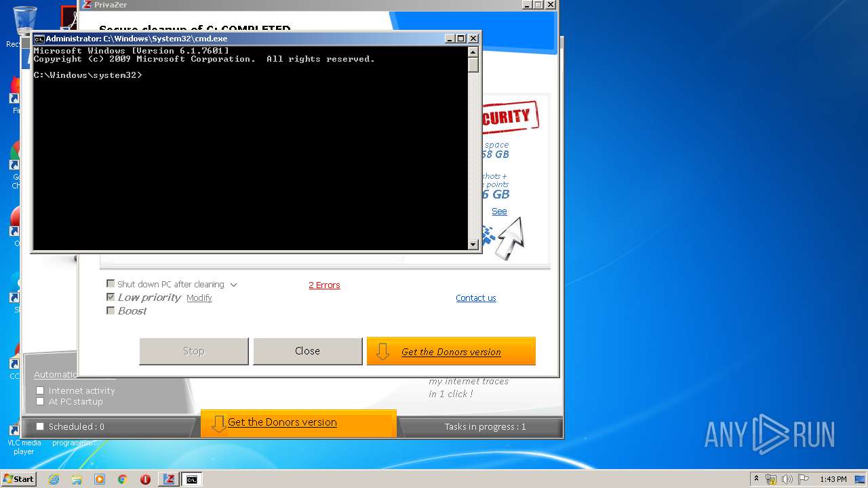Open the Start menu
868x488 pixels.
tap(18, 479)
